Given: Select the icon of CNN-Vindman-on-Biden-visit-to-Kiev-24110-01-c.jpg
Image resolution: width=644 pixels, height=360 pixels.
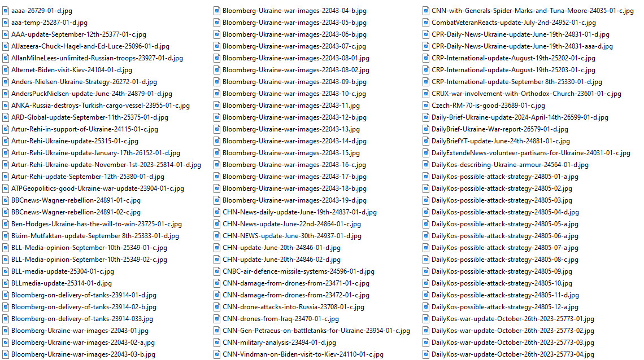Looking at the screenshot, I should pyautogui.click(x=217, y=354).
